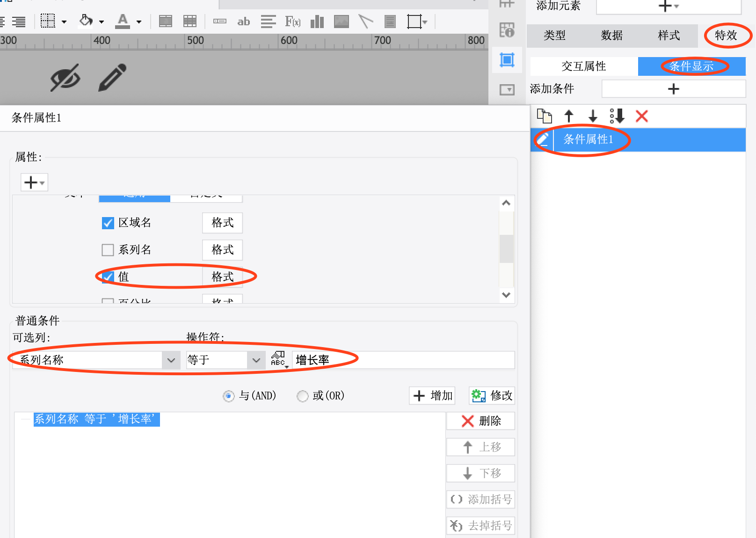Click the 格式 button for 系列名
This screenshot has height=538, width=756.
(222, 250)
